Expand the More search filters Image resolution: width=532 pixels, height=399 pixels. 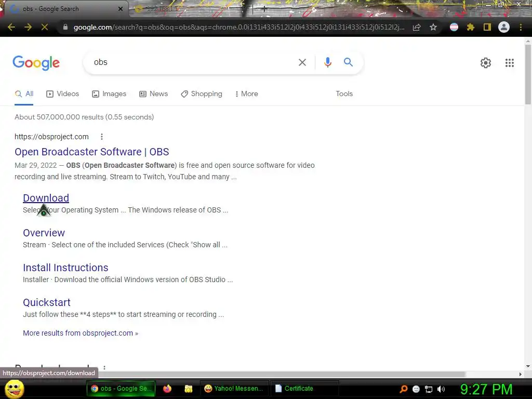point(247,94)
